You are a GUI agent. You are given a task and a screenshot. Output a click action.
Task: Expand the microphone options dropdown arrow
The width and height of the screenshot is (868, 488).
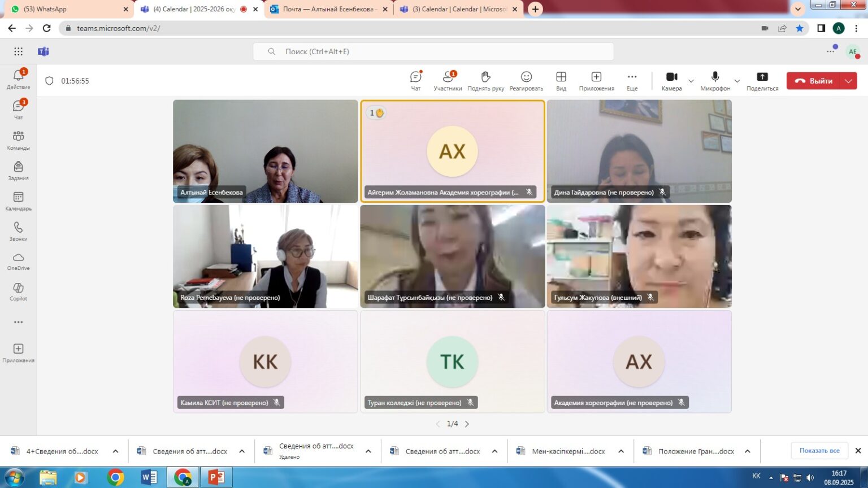click(737, 81)
